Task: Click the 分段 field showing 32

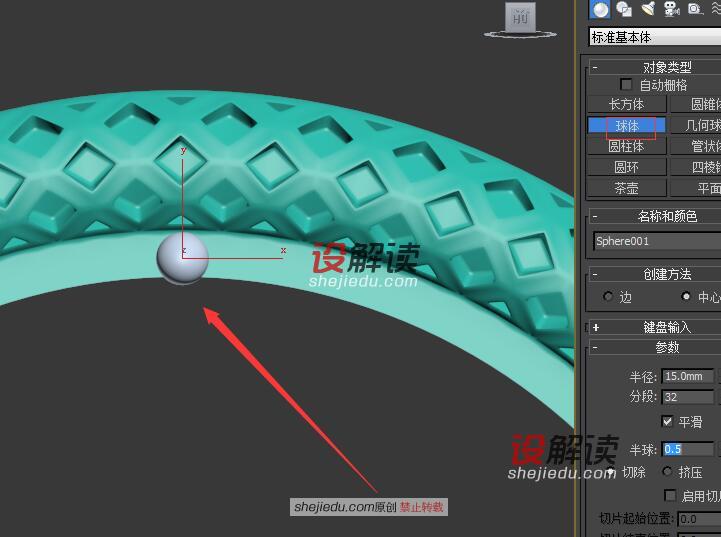Action: pos(687,397)
